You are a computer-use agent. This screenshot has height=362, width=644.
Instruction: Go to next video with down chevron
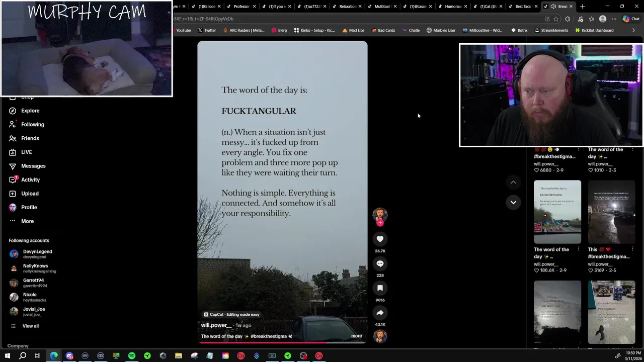click(513, 202)
